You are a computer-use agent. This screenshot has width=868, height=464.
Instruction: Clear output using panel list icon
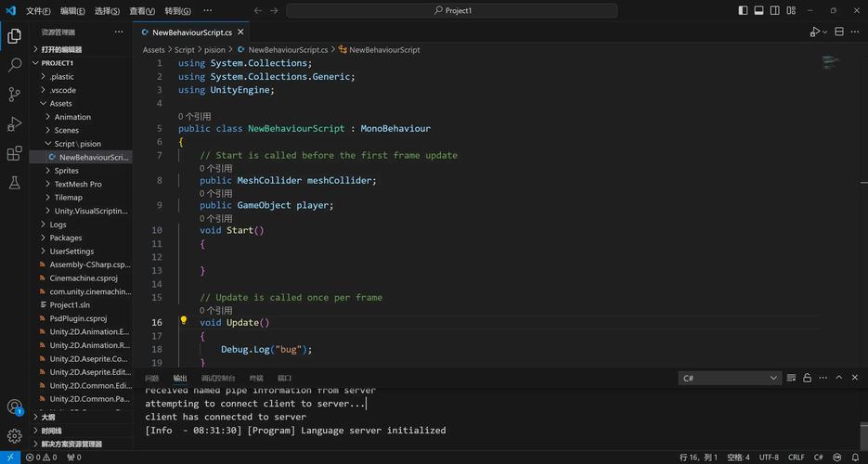coord(791,378)
